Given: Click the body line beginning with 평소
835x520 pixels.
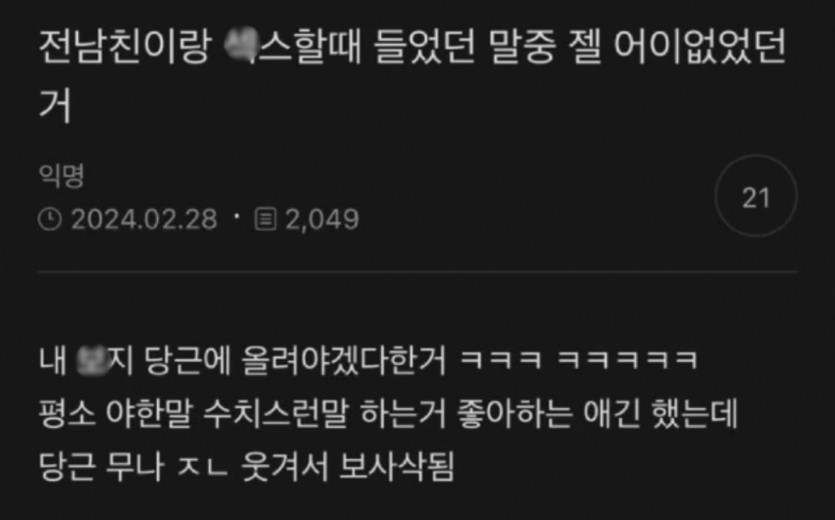Looking at the screenshot, I should coord(388,414).
